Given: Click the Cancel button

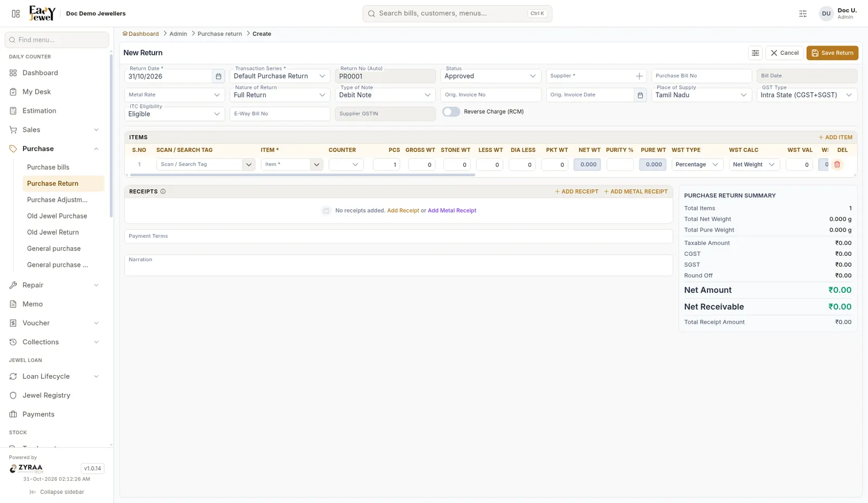Looking at the screenshot, I should (784, 53).
